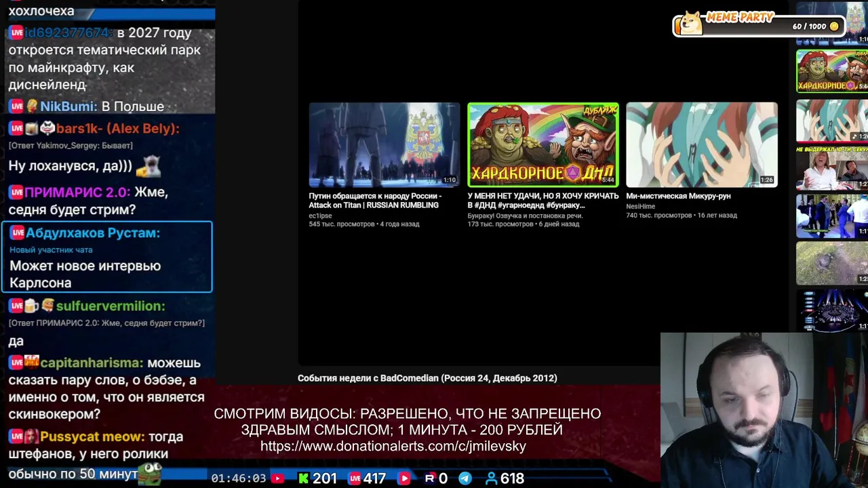This screenshot has width=868, height=488.
Task: Open the Putin Attack on Titan video thumbnail
Action: pos(384,144)
